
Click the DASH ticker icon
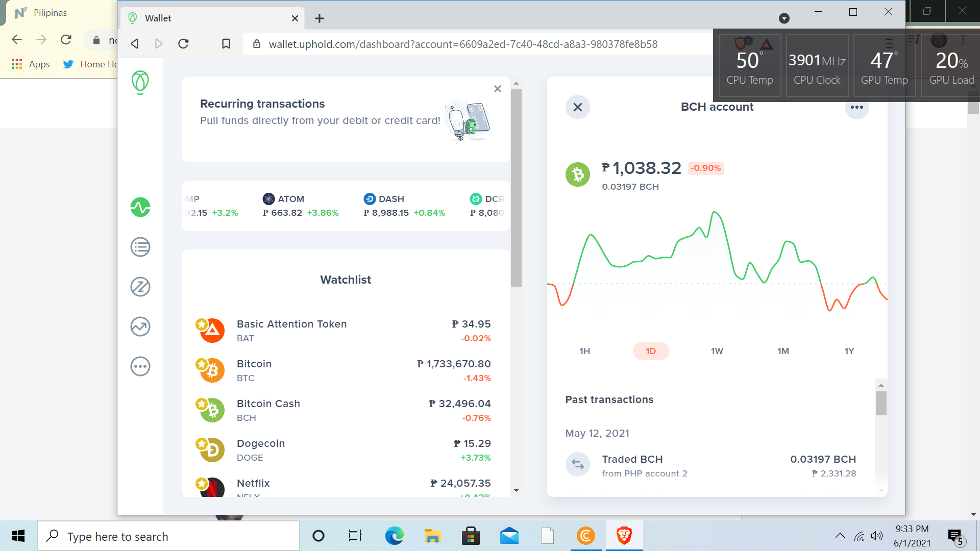coord(370,199)
